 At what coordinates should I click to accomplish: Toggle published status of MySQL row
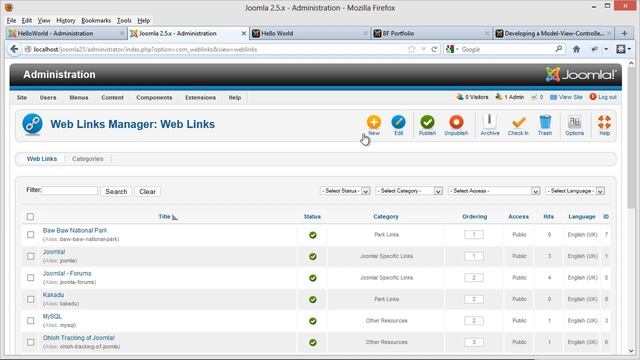(x=313, y=321)
